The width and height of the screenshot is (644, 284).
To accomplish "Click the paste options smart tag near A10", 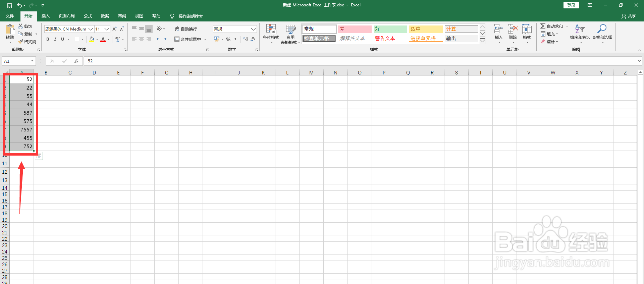I will point(39,156).
